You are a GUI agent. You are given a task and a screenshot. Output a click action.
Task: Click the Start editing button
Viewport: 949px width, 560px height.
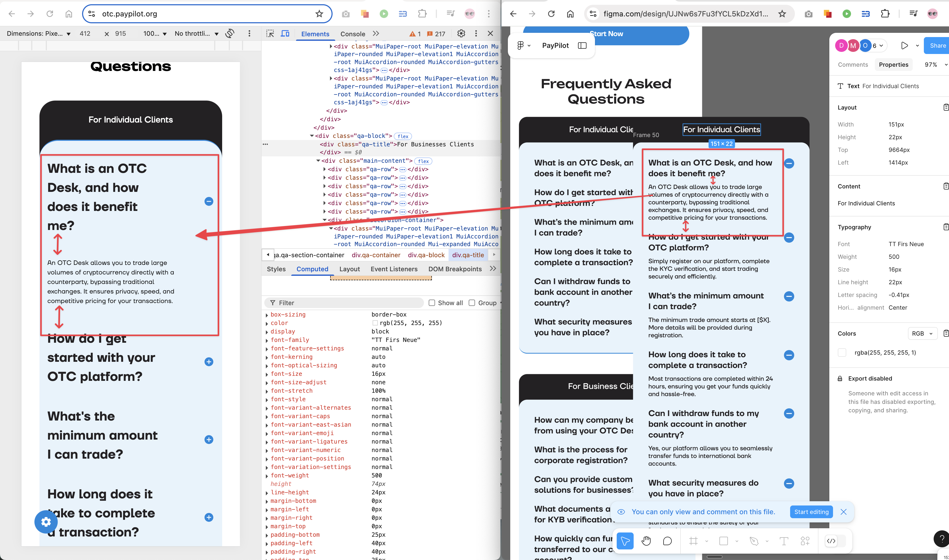pyautogui.click(x=811, y=512)
